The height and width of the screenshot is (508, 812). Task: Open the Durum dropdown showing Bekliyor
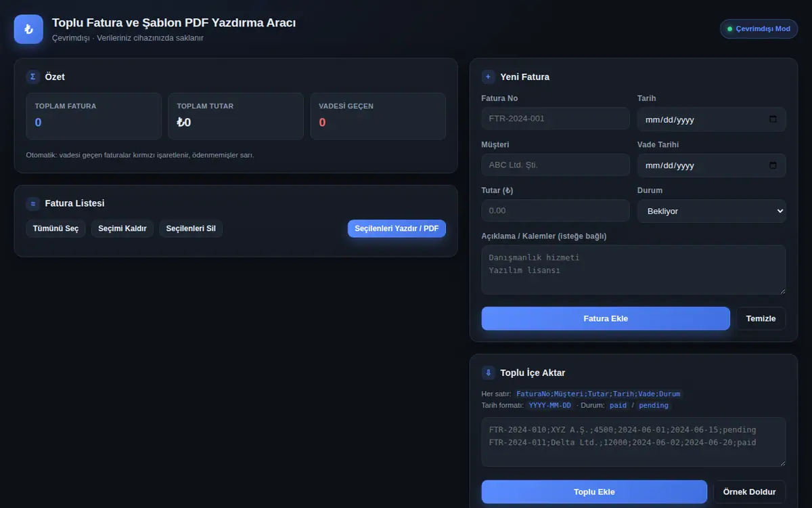712,211
